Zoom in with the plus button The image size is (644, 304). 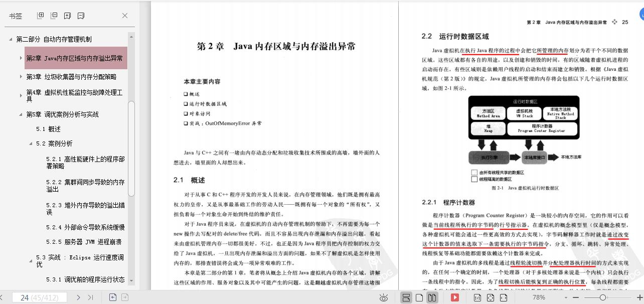(639, 297)
